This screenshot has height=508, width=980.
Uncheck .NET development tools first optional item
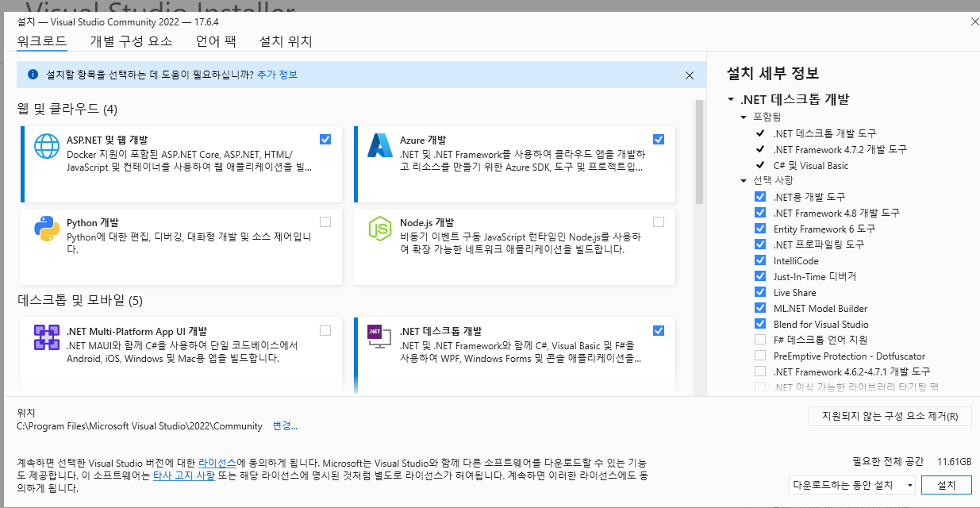760,197
